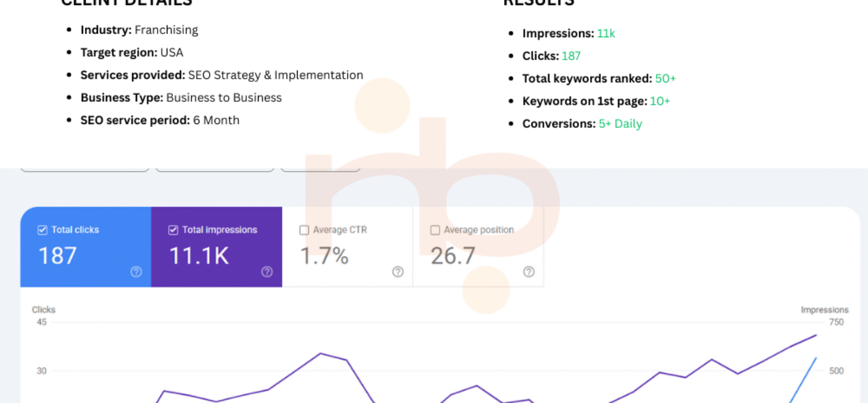Enable the Average CTR checkbox
This screenshot has height=403, width=868.
[x=304, y=230]
